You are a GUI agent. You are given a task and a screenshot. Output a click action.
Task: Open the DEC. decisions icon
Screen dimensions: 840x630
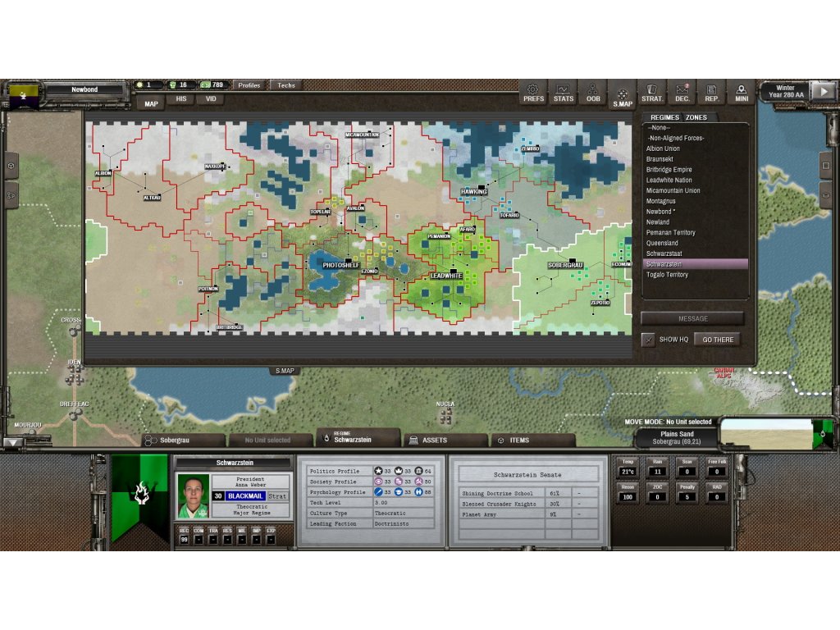coord(682,93)
